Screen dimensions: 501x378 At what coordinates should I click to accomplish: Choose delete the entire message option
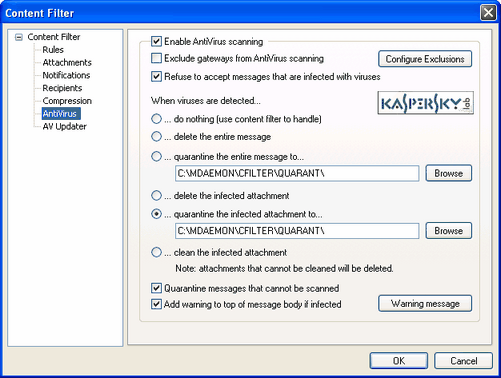(156, 137)
